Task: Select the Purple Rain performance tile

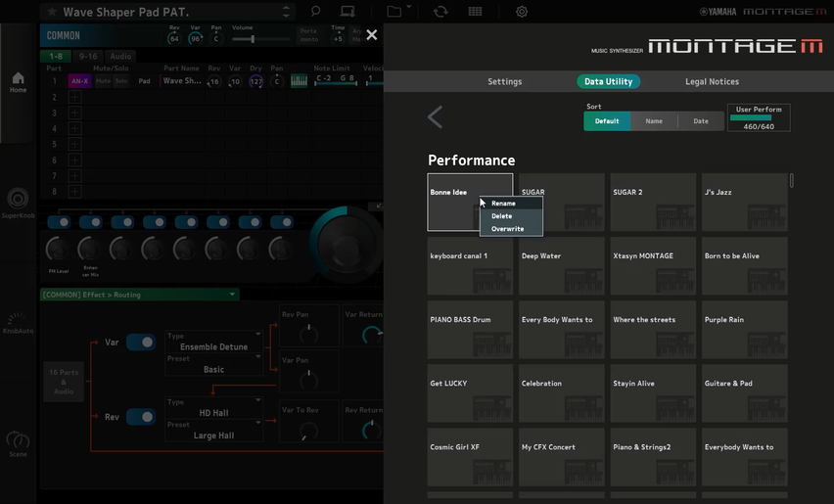Action: click(x=745, y=329)
